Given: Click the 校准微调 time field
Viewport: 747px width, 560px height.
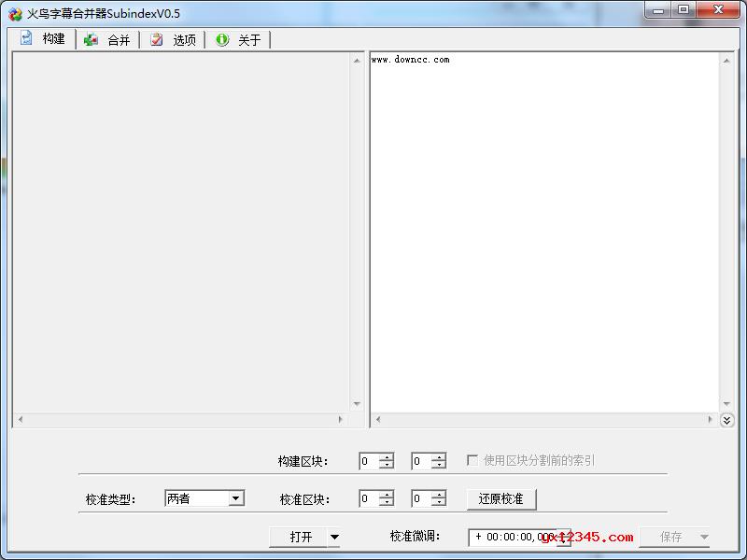Looking at the screenshot, I should pos(513,538).
